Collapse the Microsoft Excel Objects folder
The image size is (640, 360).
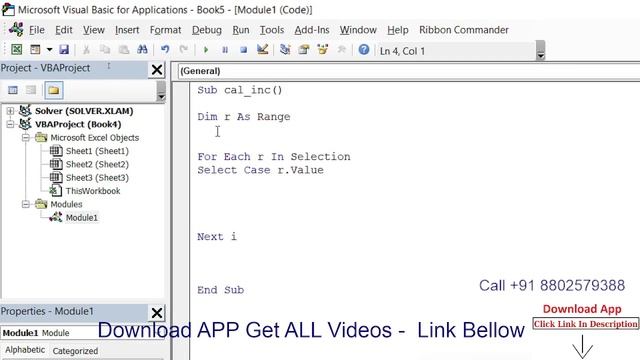(25, 138)
